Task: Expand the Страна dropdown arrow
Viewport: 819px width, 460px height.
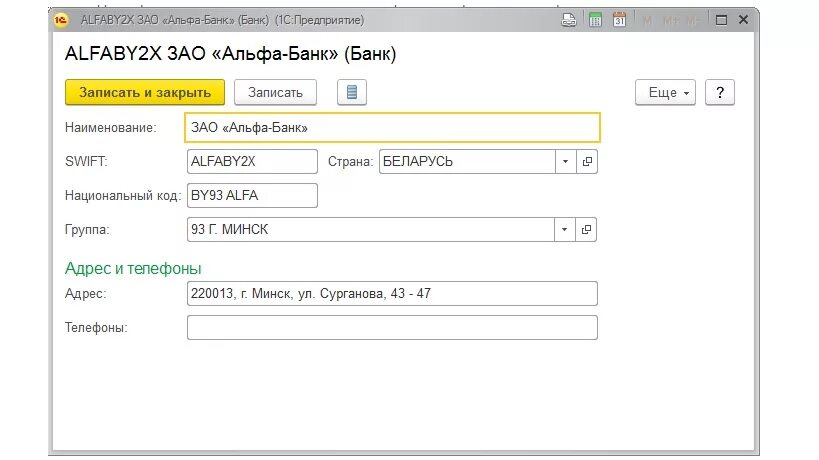Action: point(565,161)
